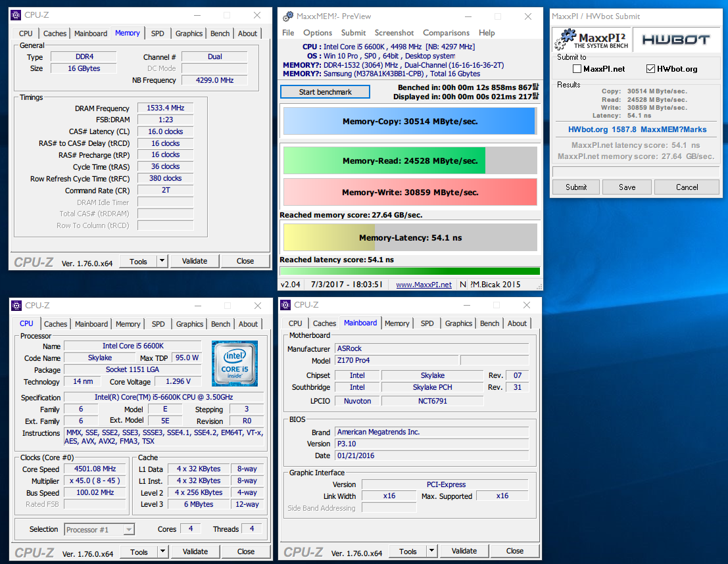This screenshot has width=728, height=564.
Task: Click CPU-Z app icon in Memory window title
Action: click(x=16, y=15)
